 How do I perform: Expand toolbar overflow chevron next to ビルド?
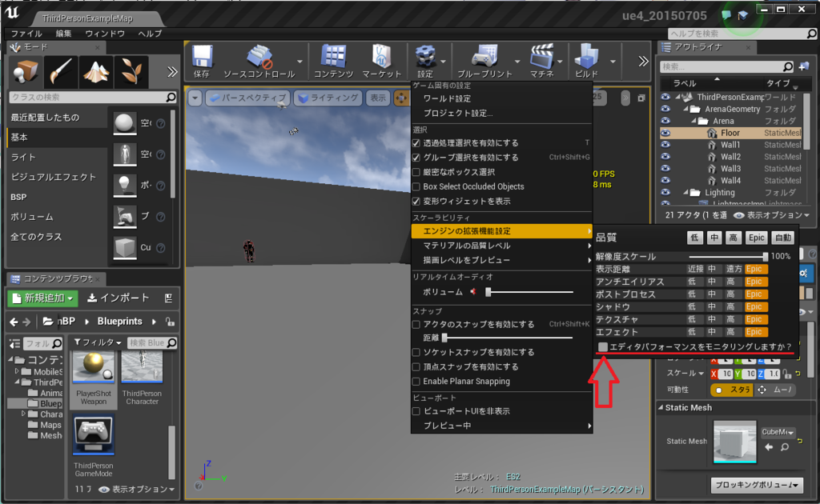[x=643, y=61]
